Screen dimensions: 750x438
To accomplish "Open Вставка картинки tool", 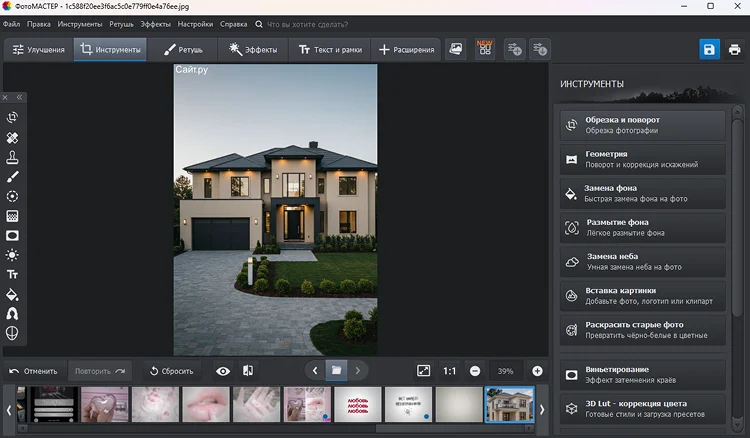I will 642,296.
